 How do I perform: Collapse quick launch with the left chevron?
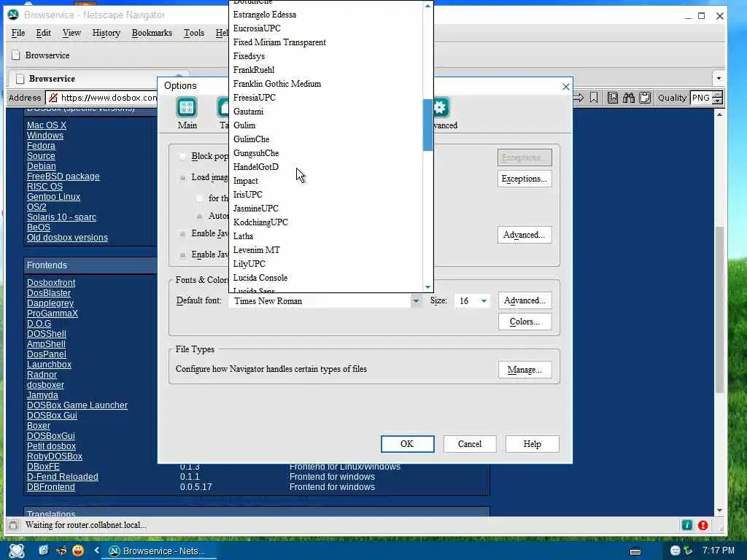(x=97, y=550)
